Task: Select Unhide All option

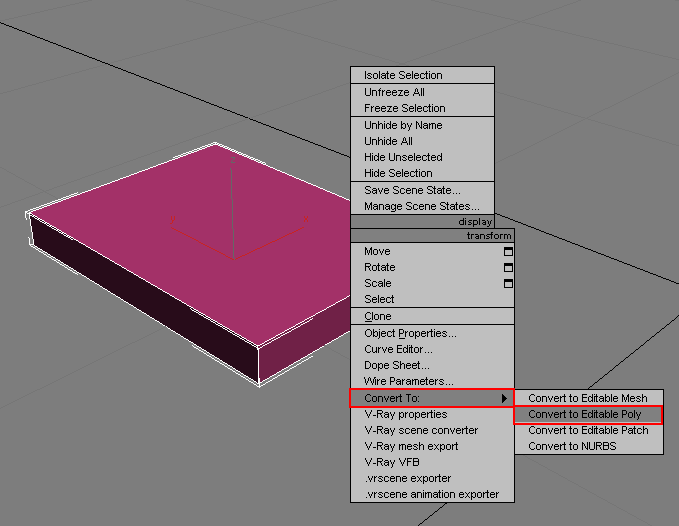Action: tap(422, 142)
